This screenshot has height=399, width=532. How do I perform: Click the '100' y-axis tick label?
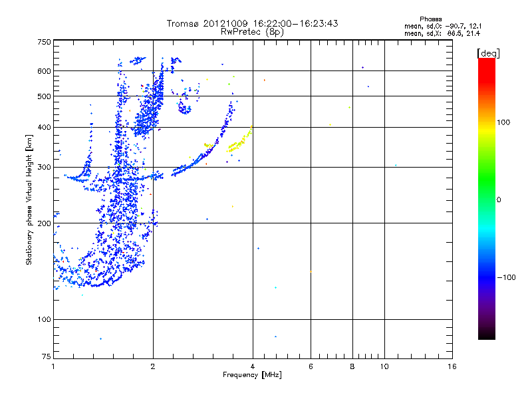[x=44, y=320]
